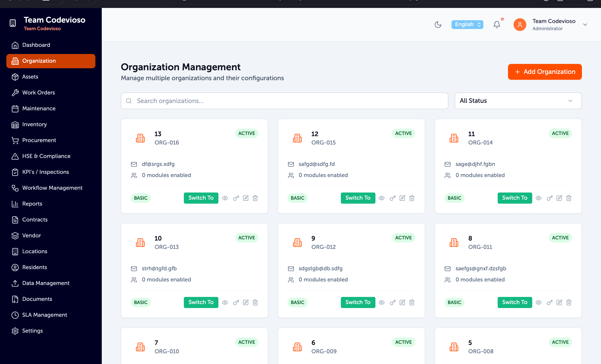Screen dimensions: 601x364
Task: Open Reports from the sidebar
Action: [51, 204]
